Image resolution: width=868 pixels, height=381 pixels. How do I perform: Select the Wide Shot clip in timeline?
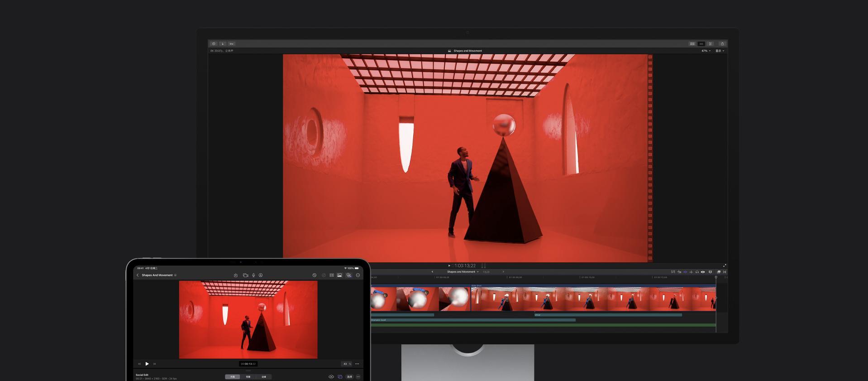(x=593, y=299)
